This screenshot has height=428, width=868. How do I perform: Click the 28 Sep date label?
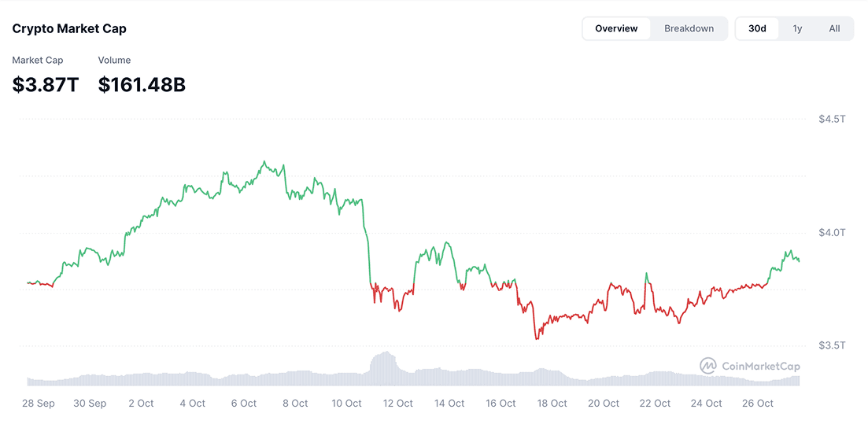pos(38,403)
